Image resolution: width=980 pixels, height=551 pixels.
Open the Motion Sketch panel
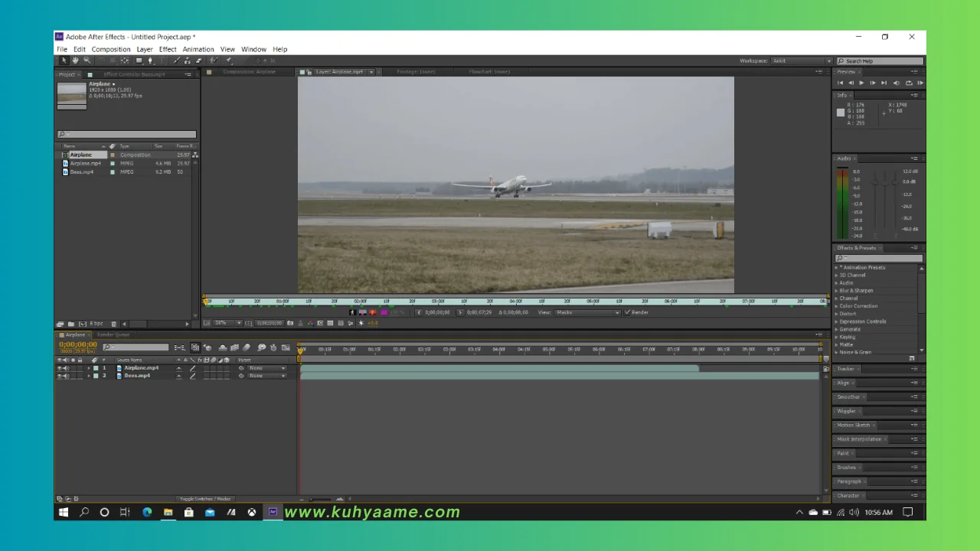pyautogui.click(x=853, y=425)
